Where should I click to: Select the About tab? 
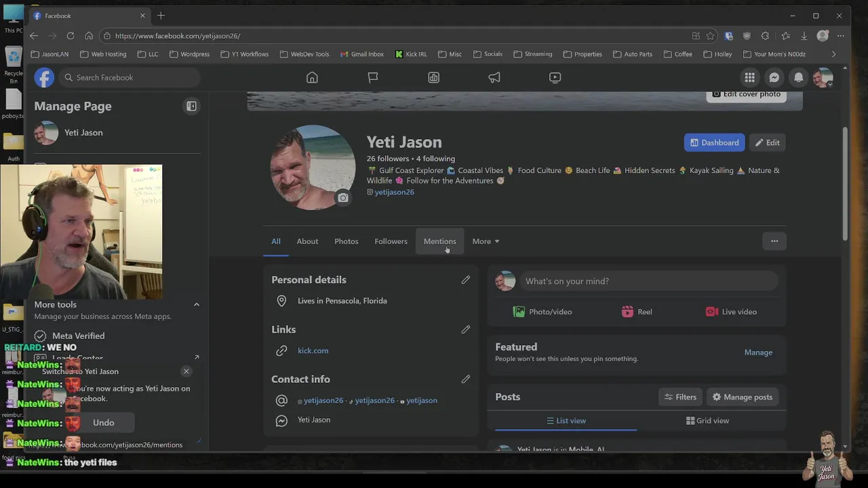click(x=307, y=241)
